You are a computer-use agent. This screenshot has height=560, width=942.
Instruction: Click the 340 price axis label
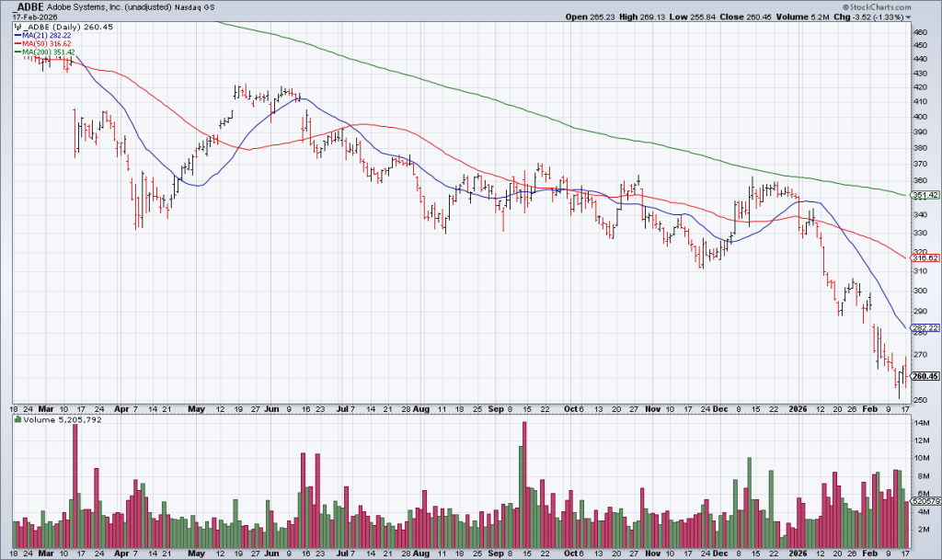tap(920, 214)
